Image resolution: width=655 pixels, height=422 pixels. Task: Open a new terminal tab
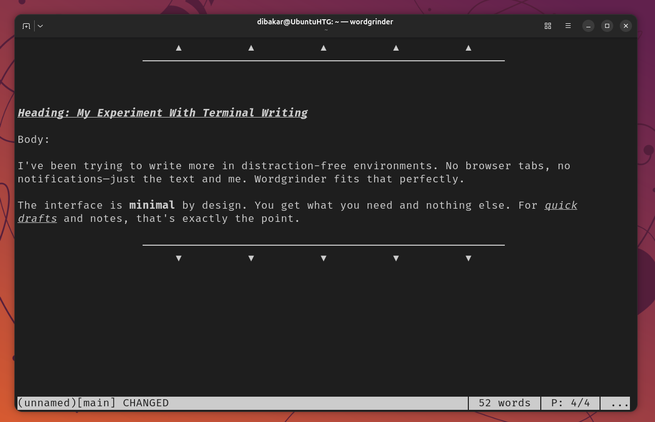(x=26, y=26)
